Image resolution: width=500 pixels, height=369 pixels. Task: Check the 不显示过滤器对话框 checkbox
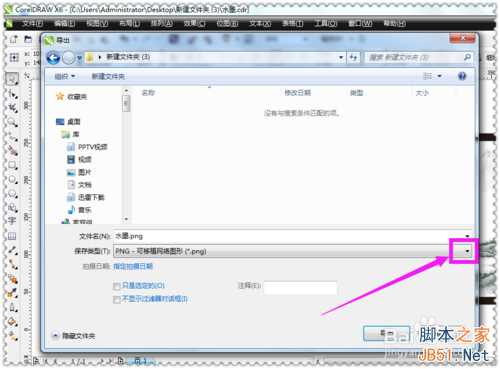(x=116, y=299)
